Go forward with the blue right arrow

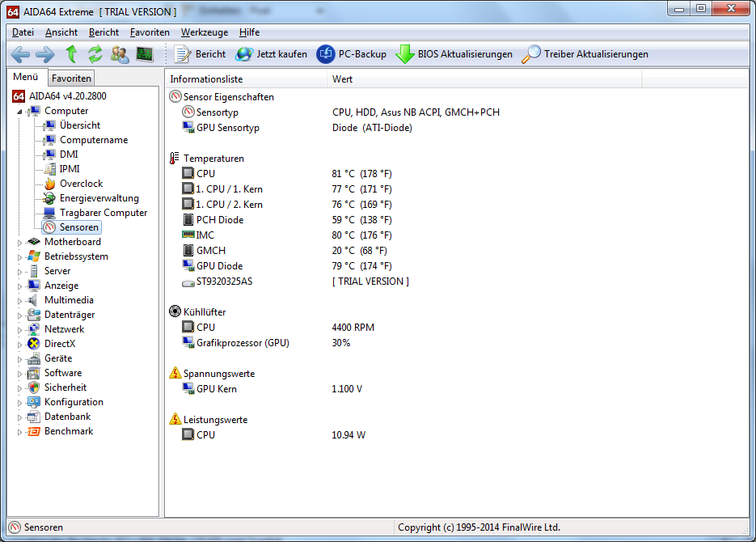[x=44, y=54]
